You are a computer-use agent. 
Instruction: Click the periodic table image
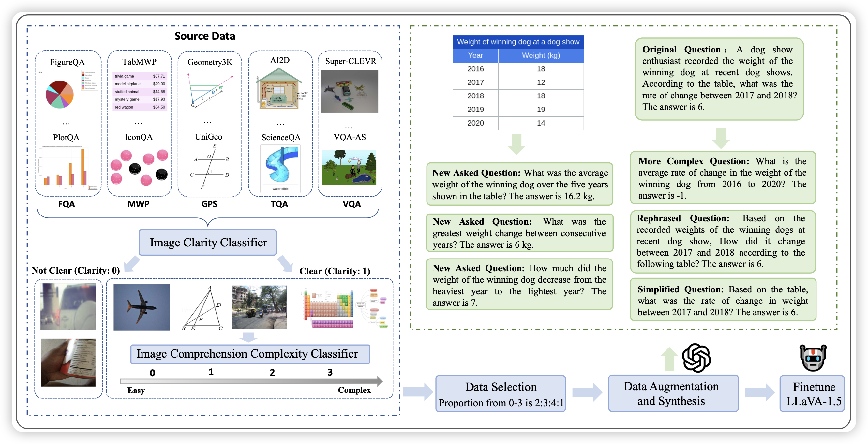click(329, 308)
